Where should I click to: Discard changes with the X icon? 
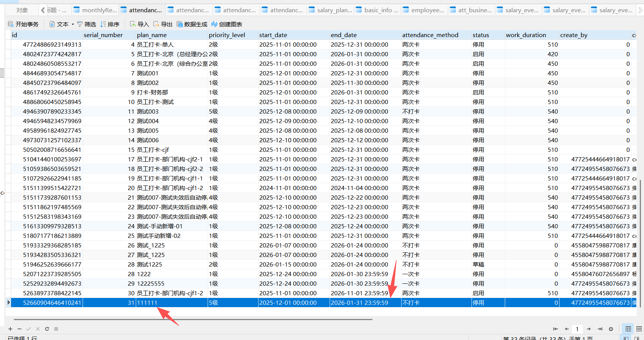(x=38, y=329)
